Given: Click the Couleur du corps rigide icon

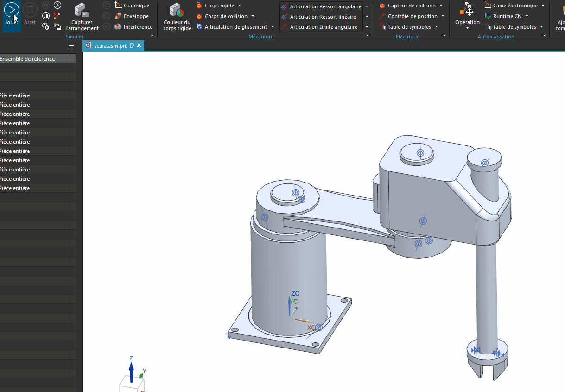Looking at the screenshot, I should [x=177, y=17].
